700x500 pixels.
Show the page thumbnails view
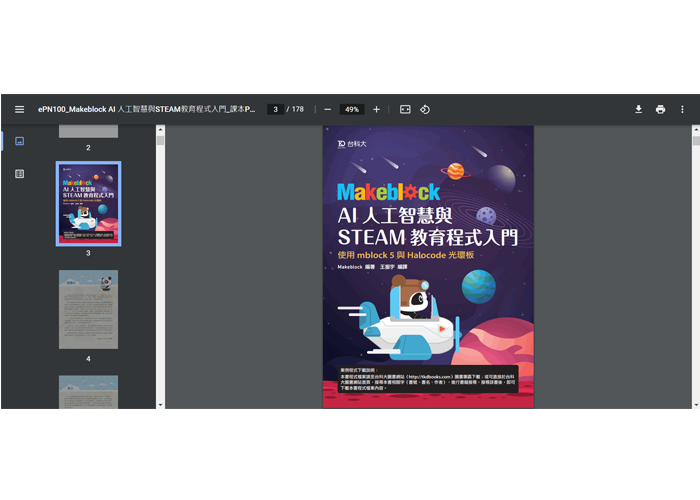[x=19, y=141]
